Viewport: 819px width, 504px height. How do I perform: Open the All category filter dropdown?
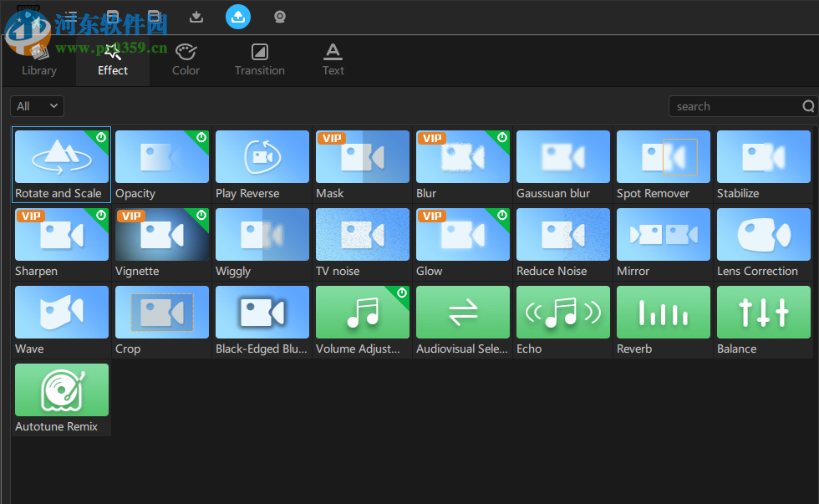[x=37, y=106]
